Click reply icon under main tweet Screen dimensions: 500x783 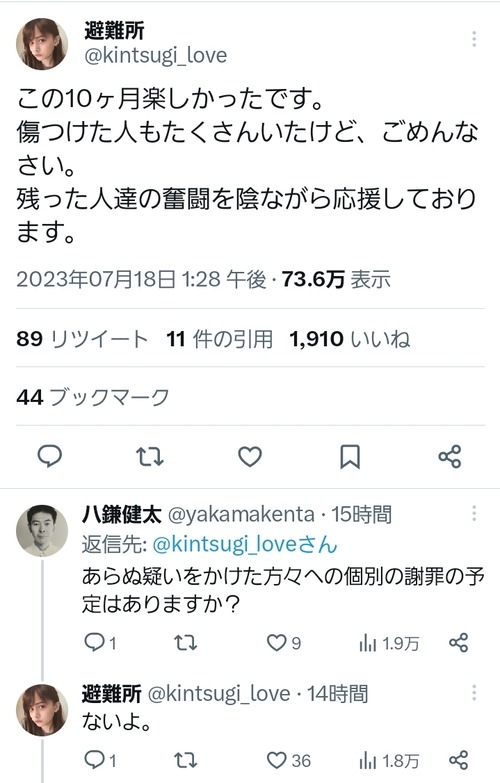point(50,456)
